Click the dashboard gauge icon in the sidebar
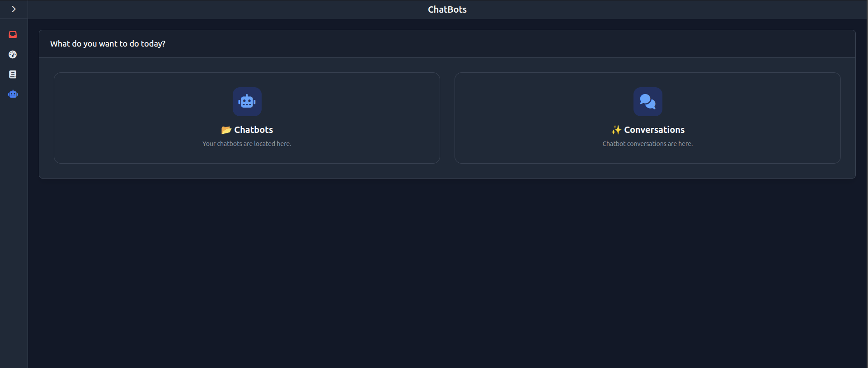 13,54
